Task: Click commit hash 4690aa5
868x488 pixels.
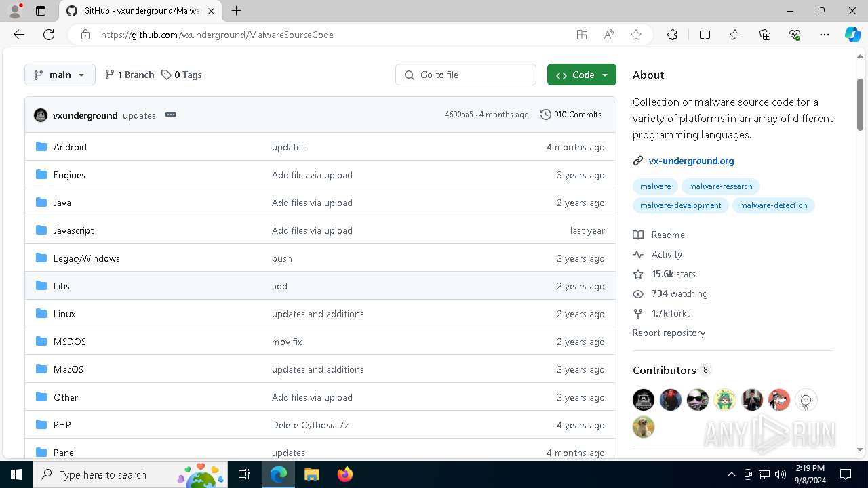Action: [x=458, y=115]
